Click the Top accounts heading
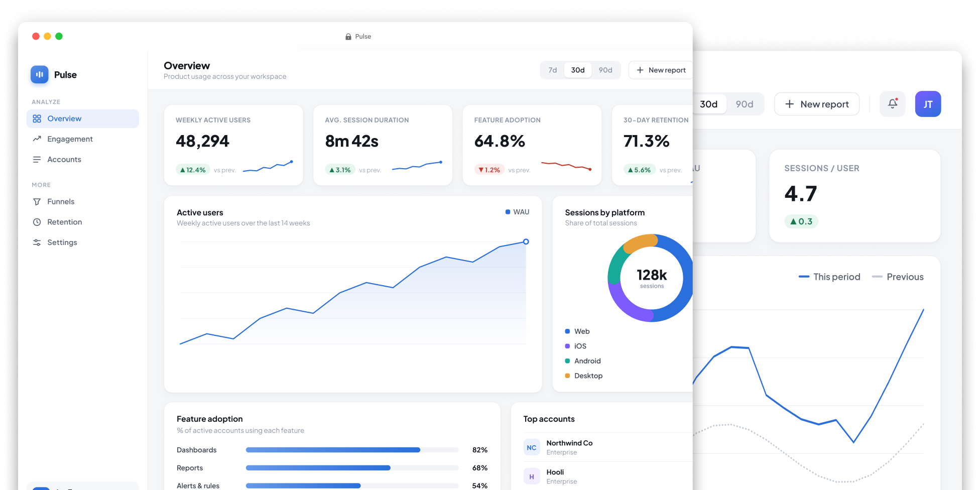Screen dimensions: 980x490 (x=549, y=419)
